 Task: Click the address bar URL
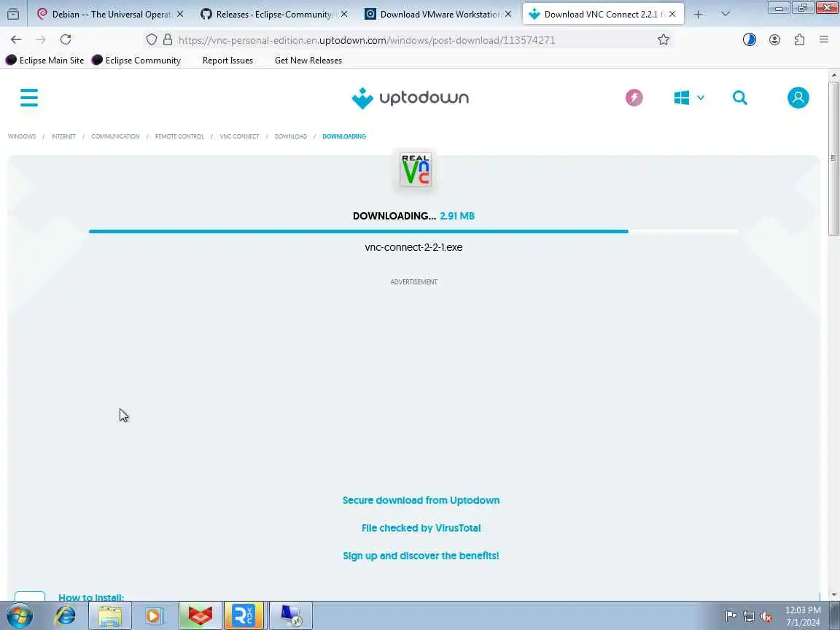pyautogui.click(x=367, y=40)
